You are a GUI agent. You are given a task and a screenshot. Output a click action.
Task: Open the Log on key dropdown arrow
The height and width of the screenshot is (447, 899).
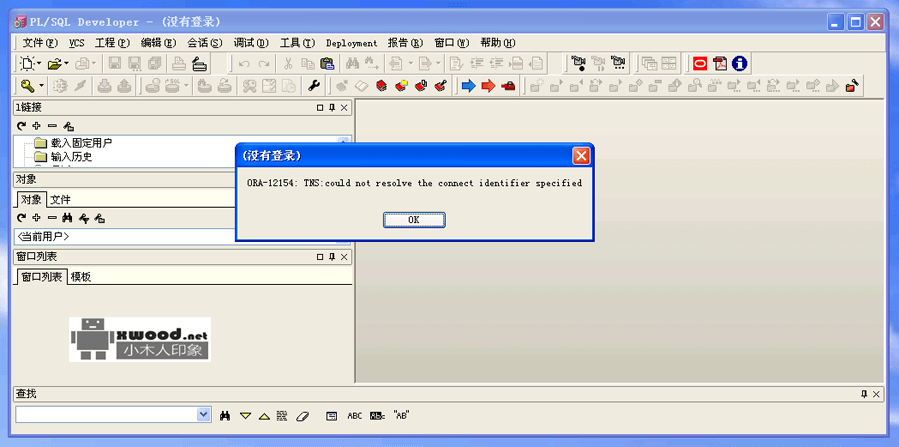(41, 86)
